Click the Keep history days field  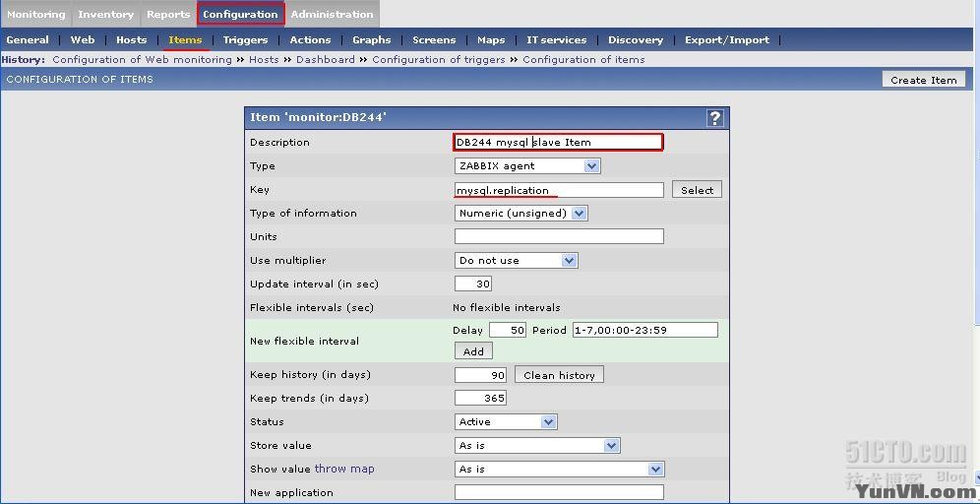click(480, 375)
